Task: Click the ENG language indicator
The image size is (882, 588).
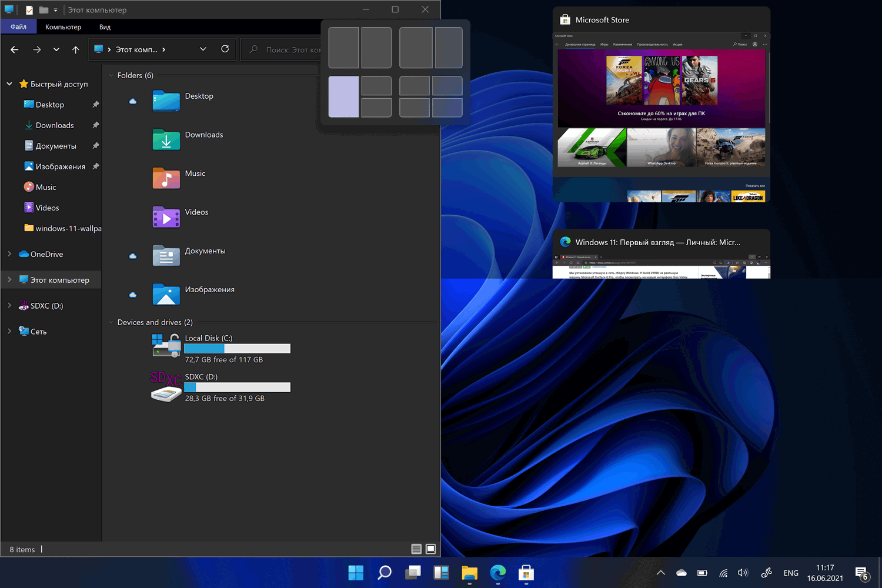Action: [791, 573]
